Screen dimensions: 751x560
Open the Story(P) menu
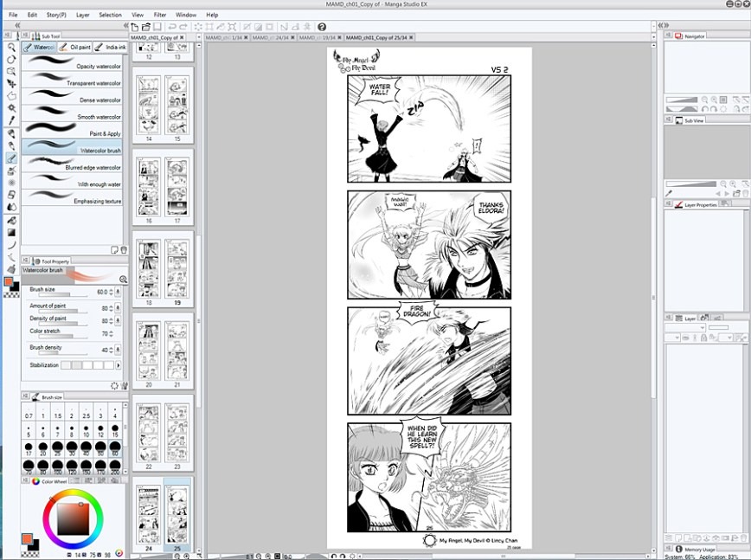pyautogui.click(x=56, y=15)
